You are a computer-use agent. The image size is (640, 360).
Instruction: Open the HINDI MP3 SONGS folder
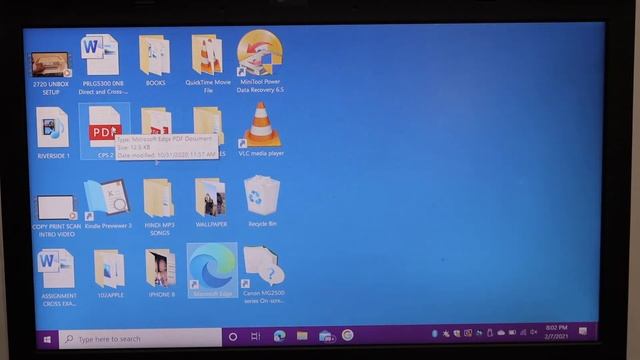(x=158, y=198)
